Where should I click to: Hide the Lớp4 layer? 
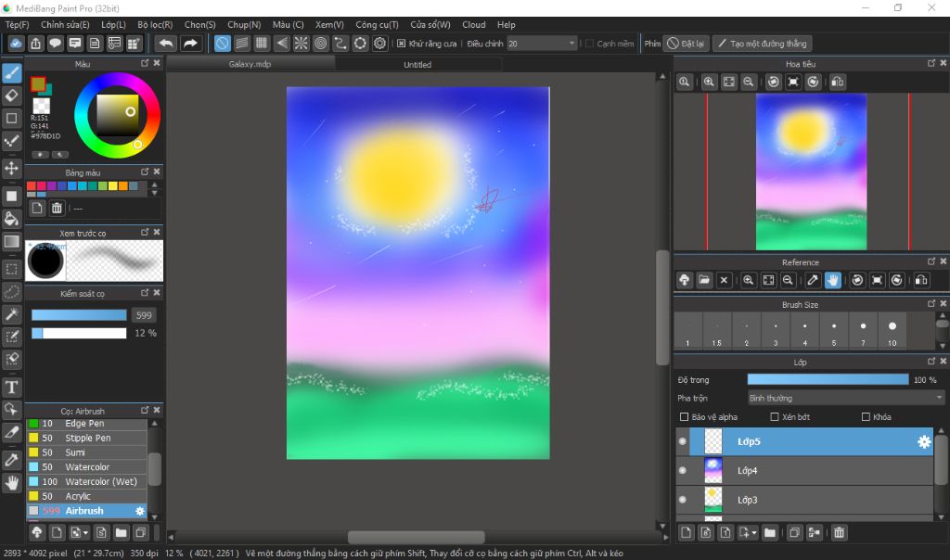click(x=683, y=470)
